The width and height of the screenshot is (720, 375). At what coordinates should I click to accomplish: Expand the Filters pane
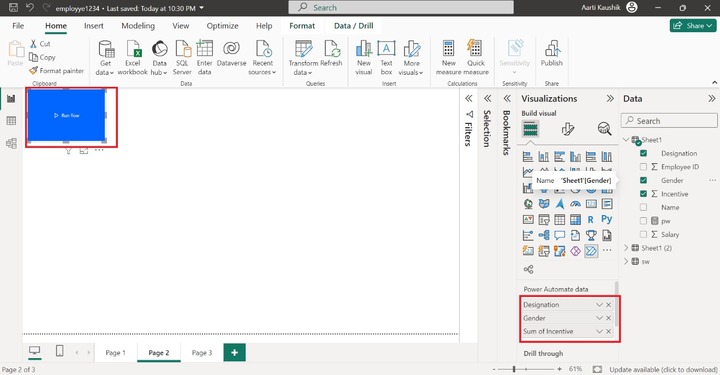[x=468, y=99]
